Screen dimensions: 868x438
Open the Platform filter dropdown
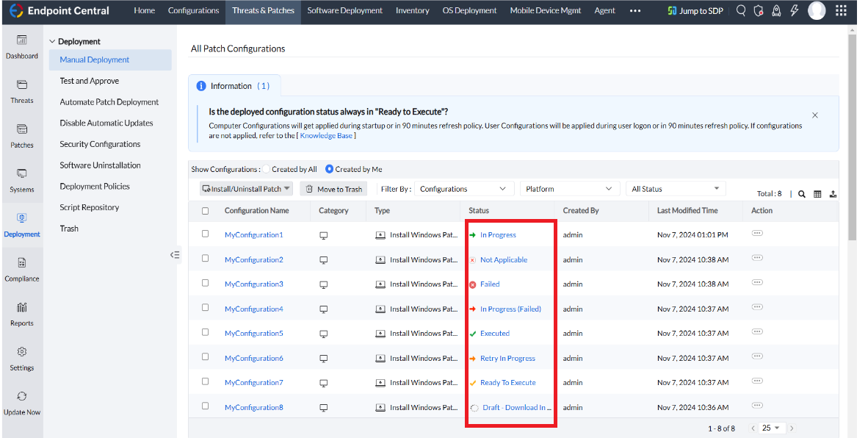click(x=570, y=189)
